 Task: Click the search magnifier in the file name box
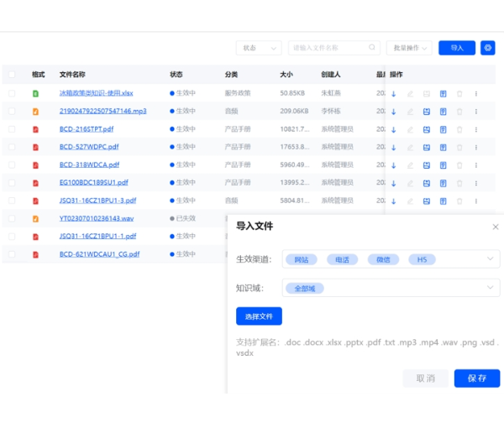point(372,48)
